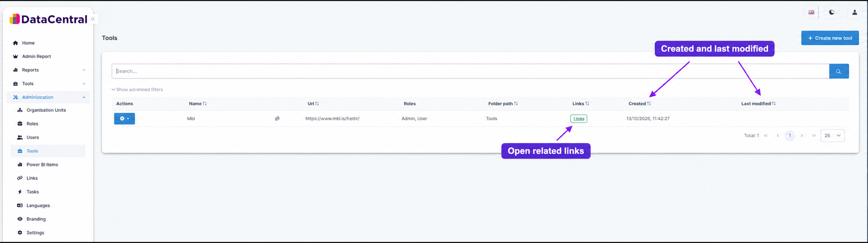The height and width of the screenshot is (243, 868).
Task: Show advanced filters expander
Action: point(137,89)
